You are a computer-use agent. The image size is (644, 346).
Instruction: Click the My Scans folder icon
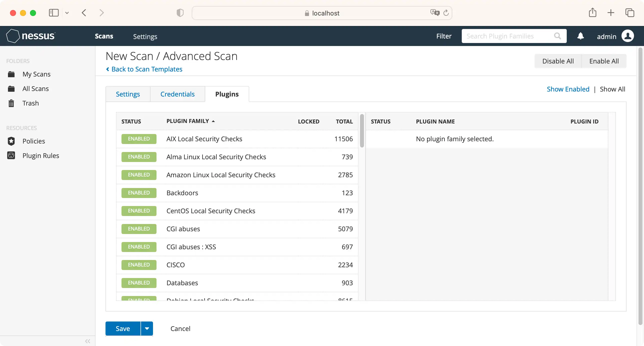click(11, 74)
